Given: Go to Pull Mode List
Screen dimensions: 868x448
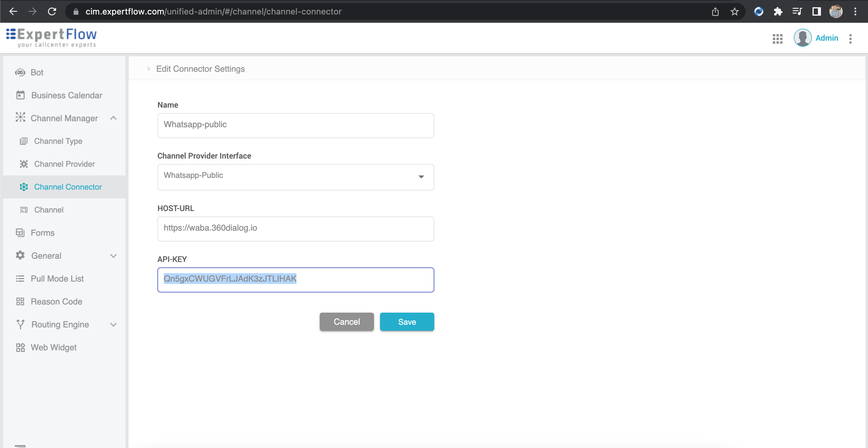Looking at the screenshot, I should 57,279.
